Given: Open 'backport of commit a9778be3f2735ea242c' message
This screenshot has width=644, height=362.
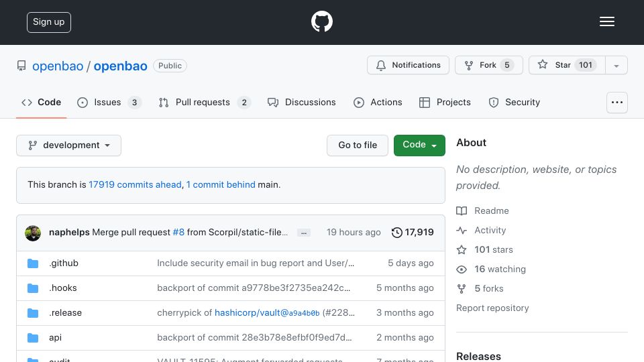Looking at the screenshot, I should pos(254,288).
